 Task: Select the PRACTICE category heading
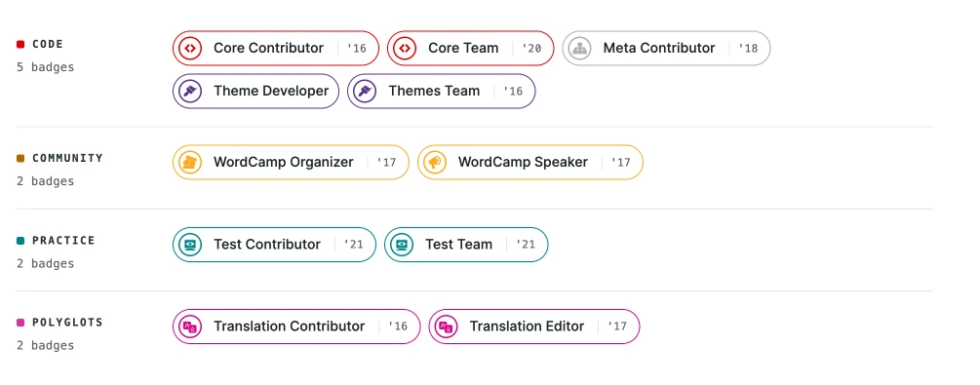click(63, 241)
